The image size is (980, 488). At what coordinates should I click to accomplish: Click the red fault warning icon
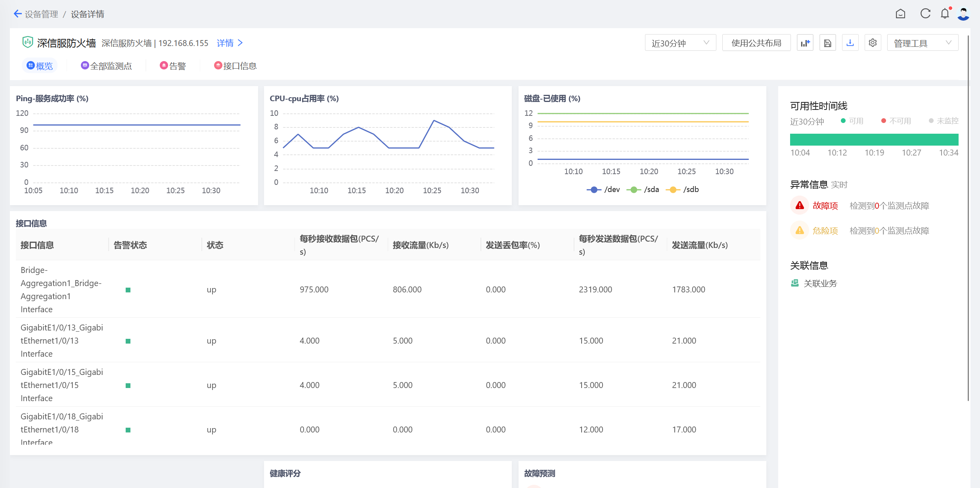(800, 206)
